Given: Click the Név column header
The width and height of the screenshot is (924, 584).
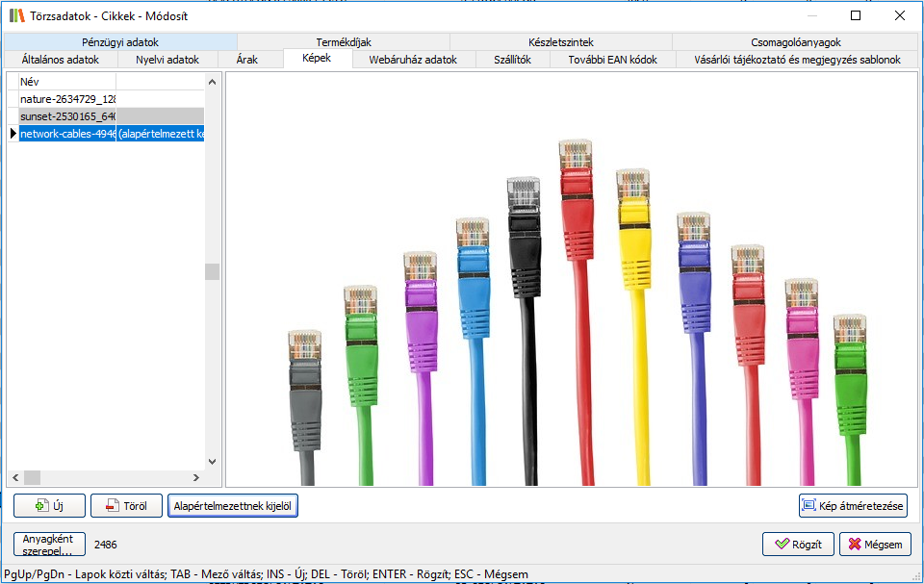Looking at the screenshot, I should [x=67, y=82].
